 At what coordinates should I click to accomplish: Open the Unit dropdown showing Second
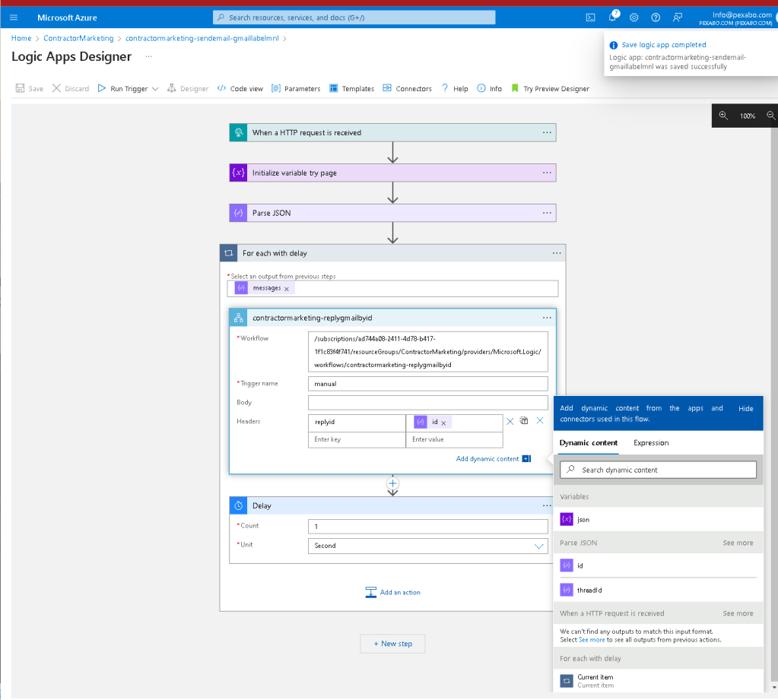click(x=427, y=546)
